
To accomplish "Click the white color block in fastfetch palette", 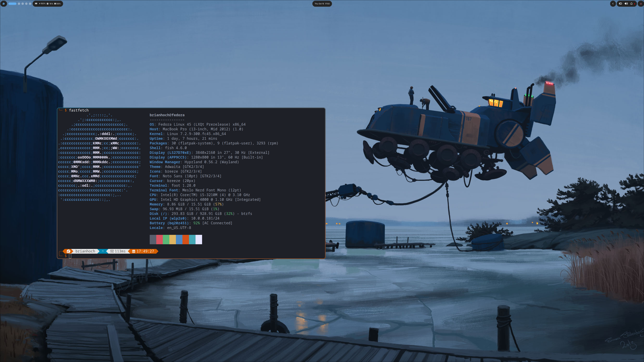I will coord(199,239).
